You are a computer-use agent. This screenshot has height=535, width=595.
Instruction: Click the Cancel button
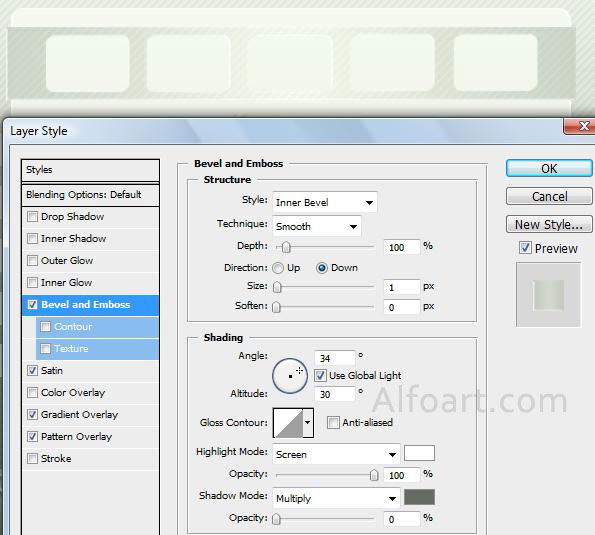(549, 196)
